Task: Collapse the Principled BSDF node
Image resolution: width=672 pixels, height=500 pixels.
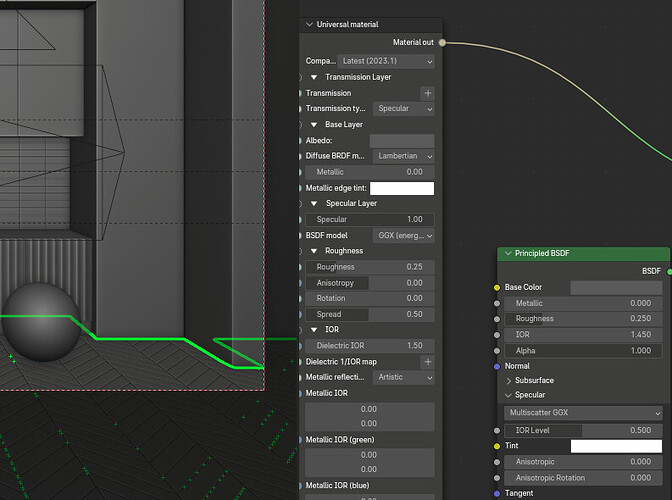Action: click(508, 253)
